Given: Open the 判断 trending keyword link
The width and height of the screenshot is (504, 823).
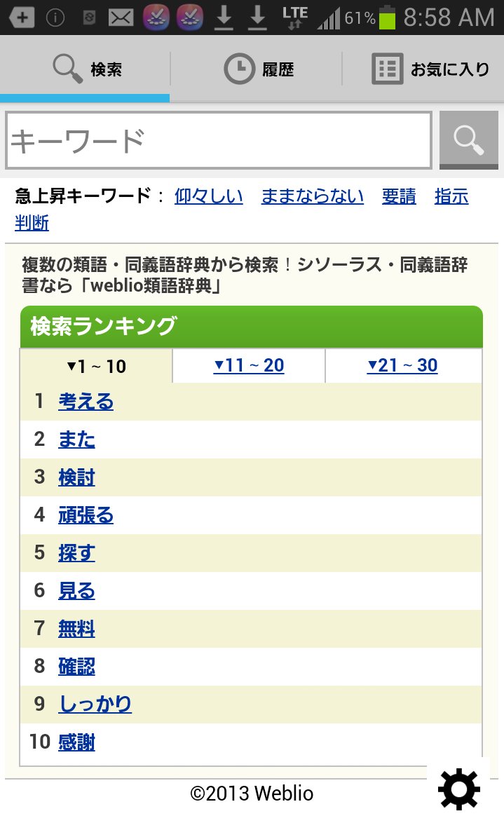Looking at the screenshot, I should point(32,224).
